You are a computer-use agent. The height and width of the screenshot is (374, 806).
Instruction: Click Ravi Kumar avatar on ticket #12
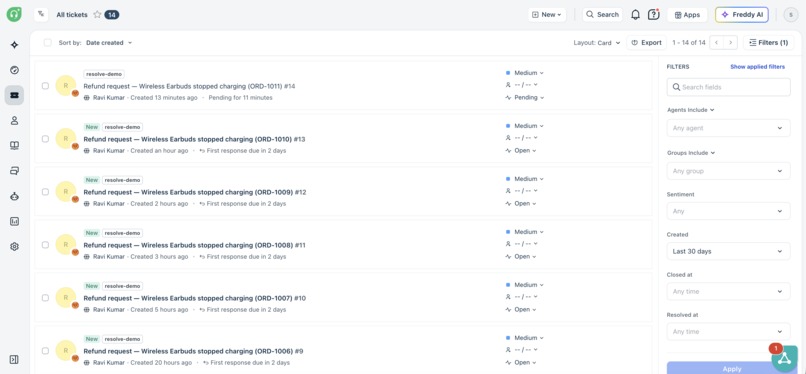66,192
